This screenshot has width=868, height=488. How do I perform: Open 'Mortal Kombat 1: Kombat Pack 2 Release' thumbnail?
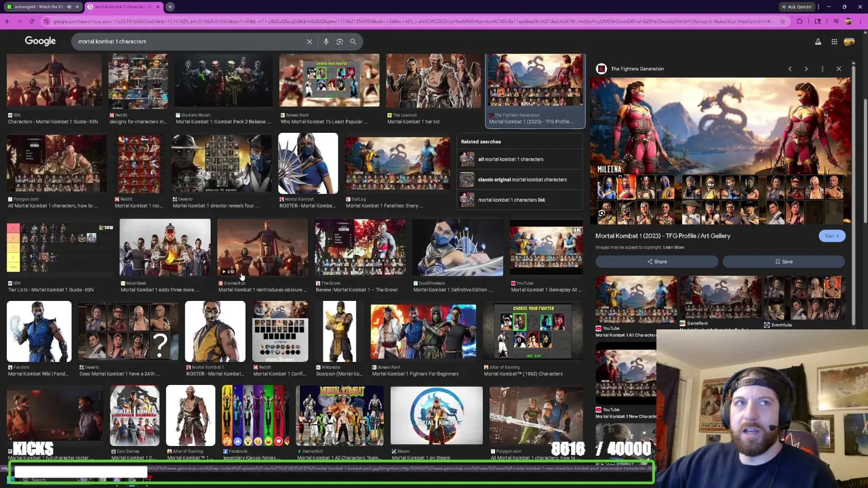tap(223, 80)
